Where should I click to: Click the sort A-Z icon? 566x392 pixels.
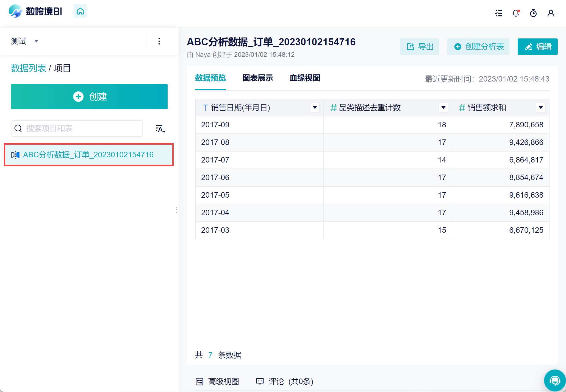point(160,129)
